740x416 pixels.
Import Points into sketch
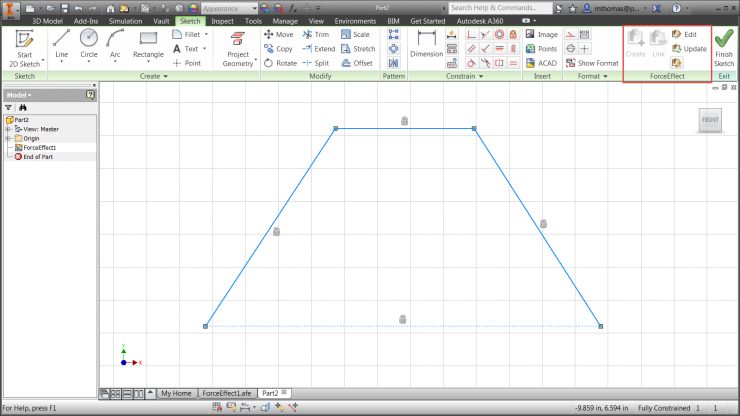tap(541, 49)
